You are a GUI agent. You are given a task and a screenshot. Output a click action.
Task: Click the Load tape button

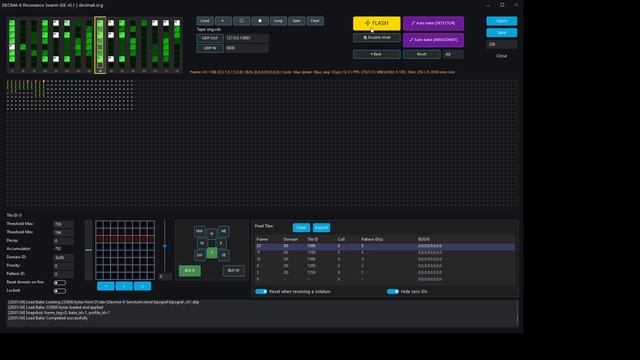pos(205,21)
